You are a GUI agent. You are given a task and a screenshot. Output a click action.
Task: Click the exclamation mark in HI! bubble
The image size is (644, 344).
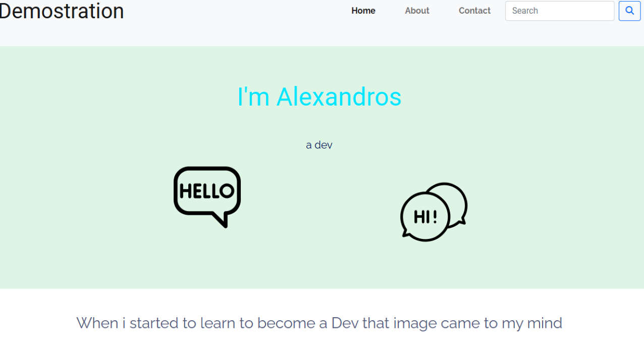pos(434,216)
